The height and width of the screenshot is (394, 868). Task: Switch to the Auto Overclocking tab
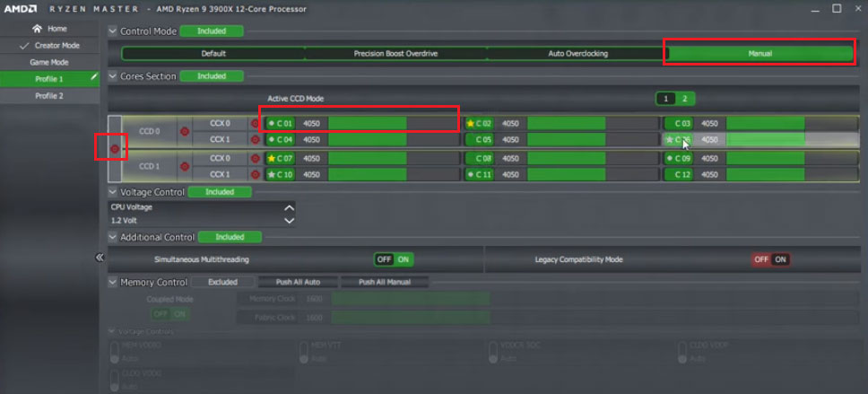[x=577, y=54]
